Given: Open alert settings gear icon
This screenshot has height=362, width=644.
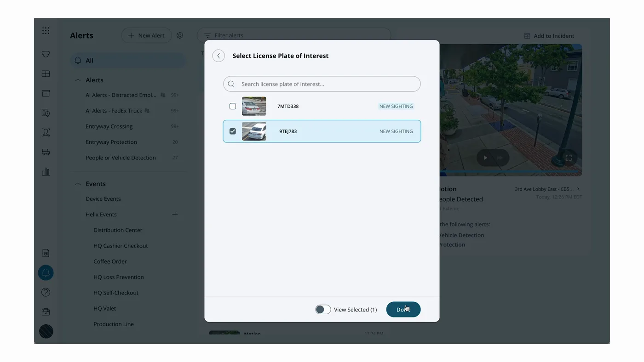Looking at the screenshot, I should [180, 35].
